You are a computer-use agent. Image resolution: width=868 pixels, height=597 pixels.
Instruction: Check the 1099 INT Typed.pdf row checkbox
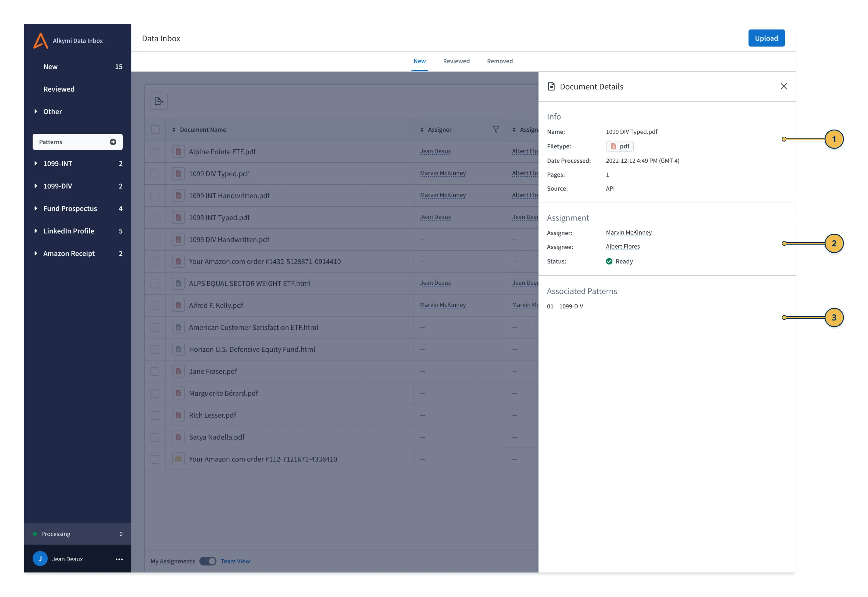point(155,218)
